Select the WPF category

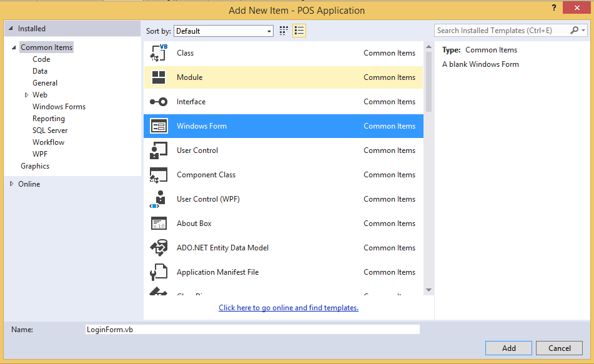point(40,154)
